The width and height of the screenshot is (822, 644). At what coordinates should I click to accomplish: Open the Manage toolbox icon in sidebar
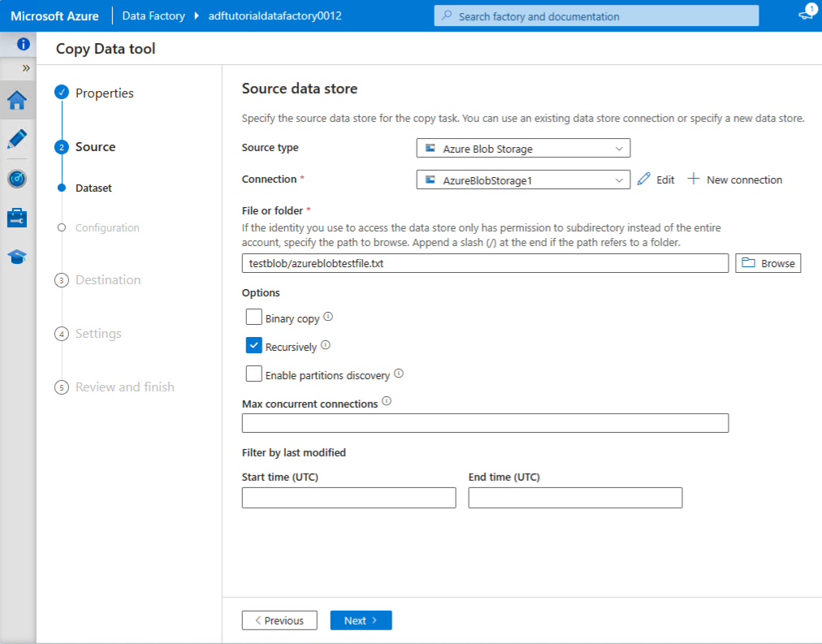point(17,218)
